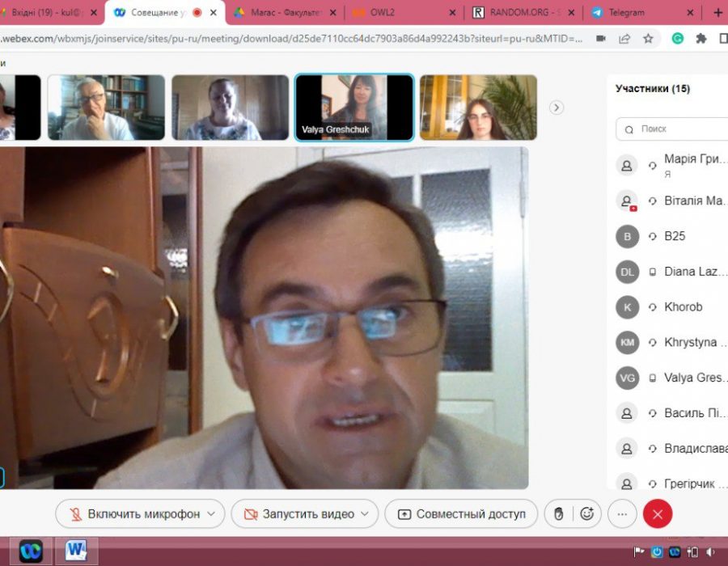Show next video thumbnails with right chevron
728x566 pixels.
pyautogui.click(x=557, y=108)
